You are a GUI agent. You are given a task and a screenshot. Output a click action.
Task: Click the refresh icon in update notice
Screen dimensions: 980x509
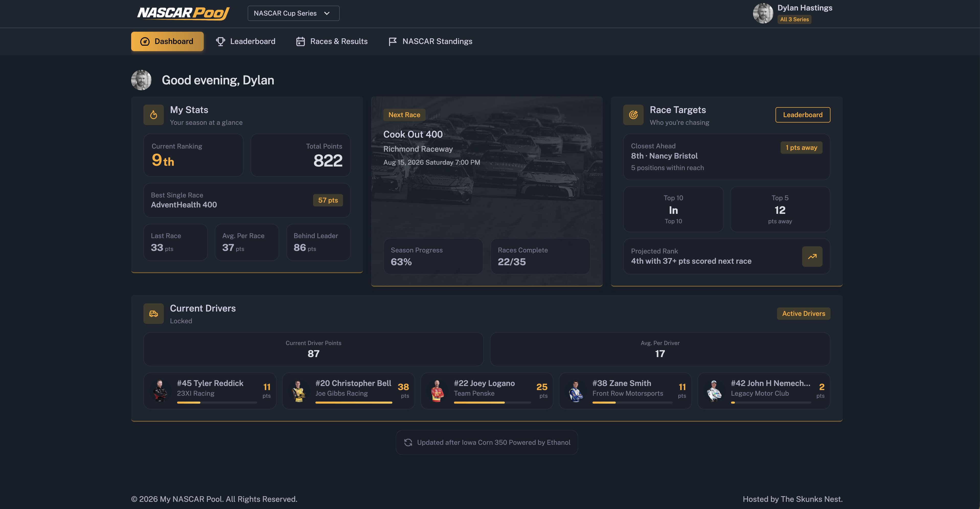click(x=408, y=442)
